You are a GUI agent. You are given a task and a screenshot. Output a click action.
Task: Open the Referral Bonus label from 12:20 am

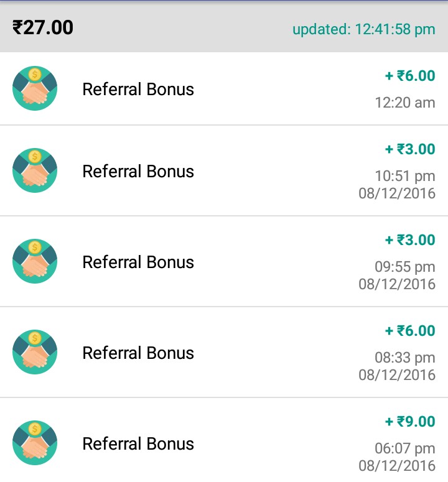coord(138,89)
